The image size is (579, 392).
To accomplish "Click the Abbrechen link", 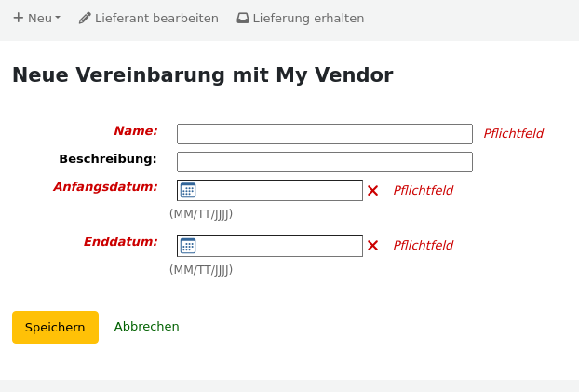I will coord(146,327).
